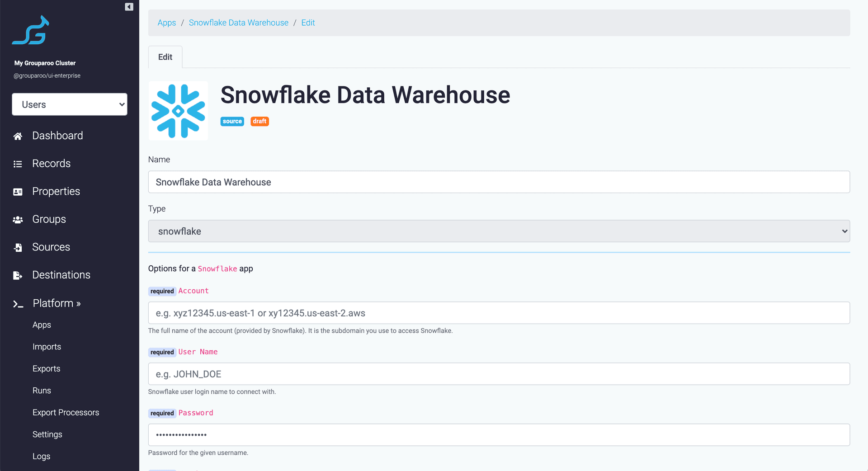Click Snowflake Data Warehouse breadcrumb link
The width and height of the screenshot is (868, 471).
click(x=238, y=23)
